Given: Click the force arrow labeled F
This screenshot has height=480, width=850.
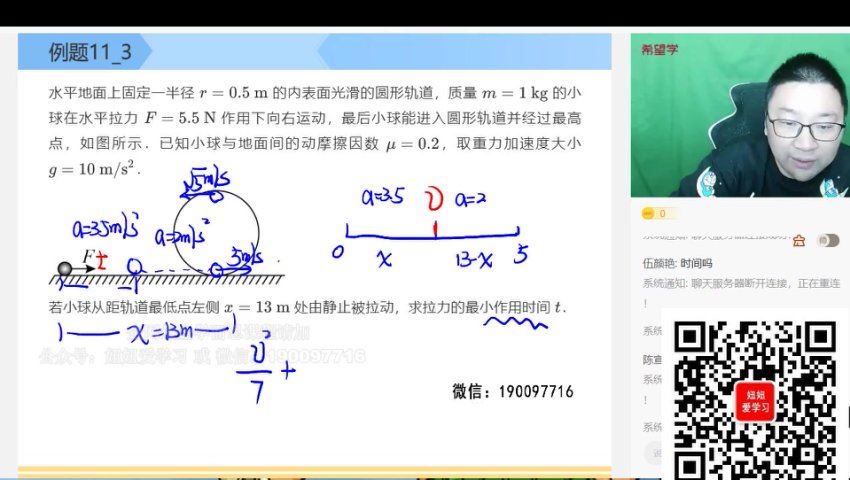Looking at the screenshot, I should point(86,267).
